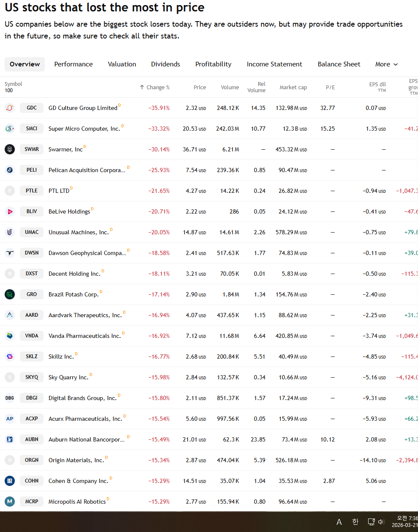Image resolution: width=418 pixels, height=532 pixels.
Task: Click the Swarmer black logo icon
Action: (10, 149)
